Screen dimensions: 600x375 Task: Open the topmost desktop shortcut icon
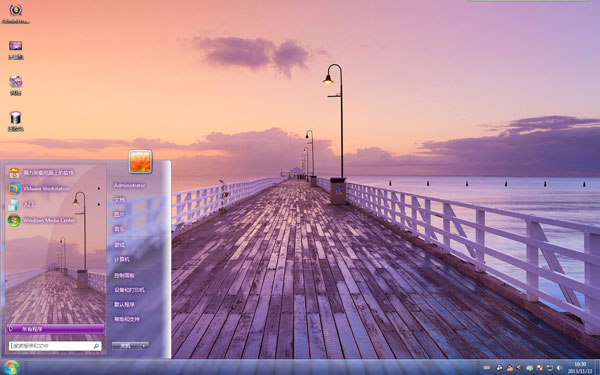click(16, 14)
